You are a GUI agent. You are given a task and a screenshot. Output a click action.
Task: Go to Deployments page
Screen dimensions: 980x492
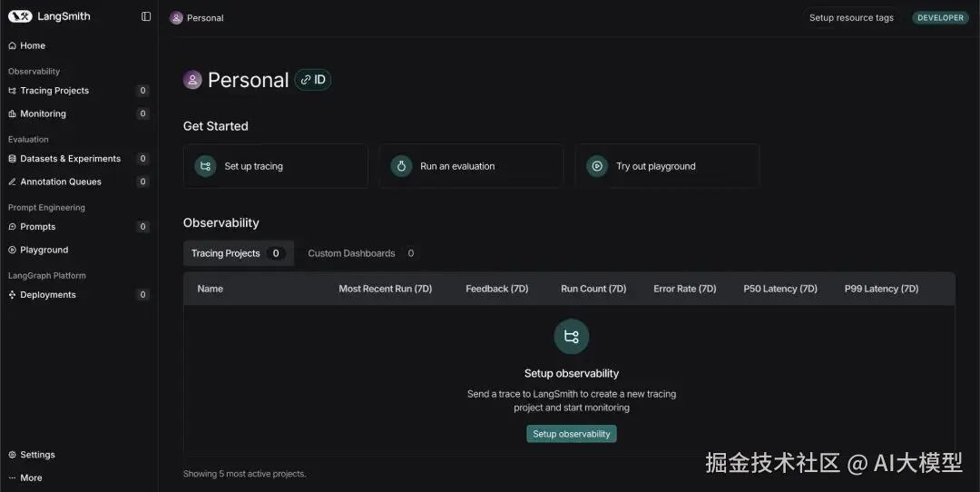click(x=79, y=295)
